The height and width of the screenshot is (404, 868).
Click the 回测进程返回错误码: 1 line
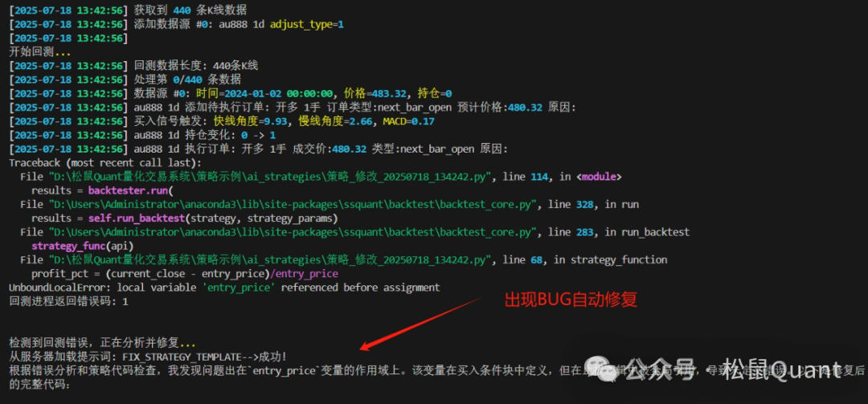coord(69,302)
